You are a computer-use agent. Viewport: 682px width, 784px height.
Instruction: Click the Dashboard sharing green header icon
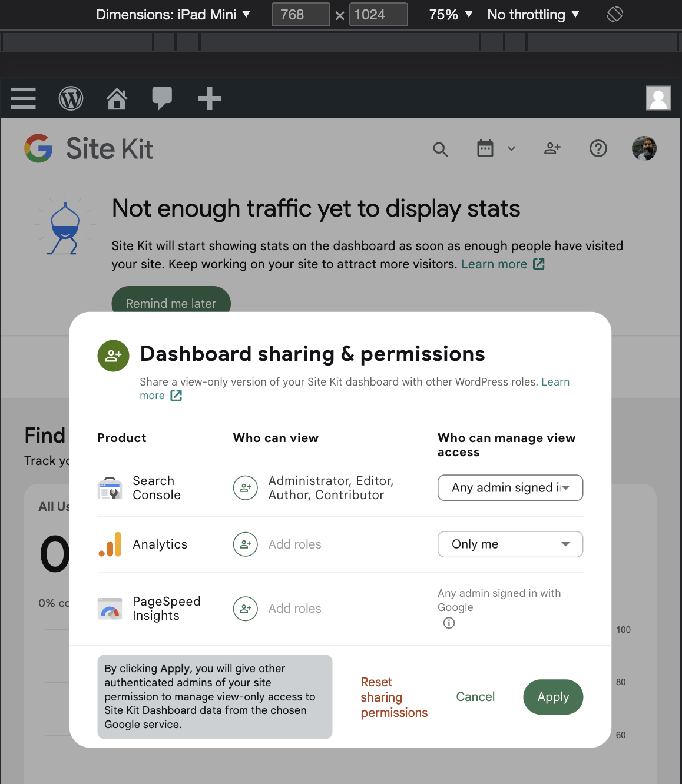(113, 356)
